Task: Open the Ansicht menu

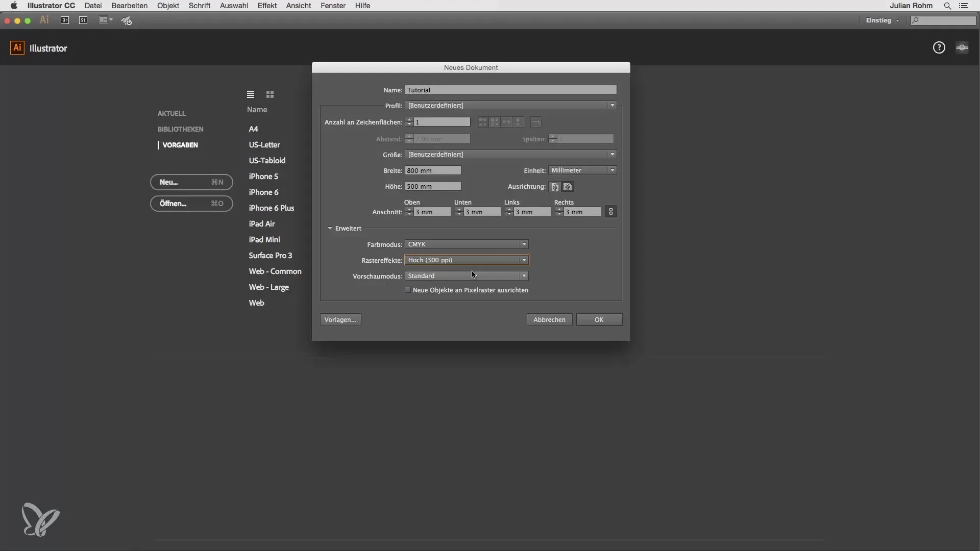Action: [299, 6]
